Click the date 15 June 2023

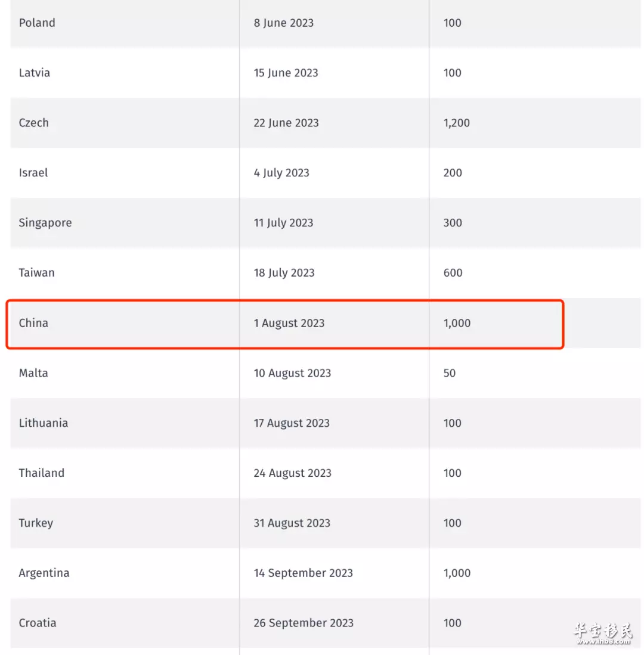click(286, 73)
